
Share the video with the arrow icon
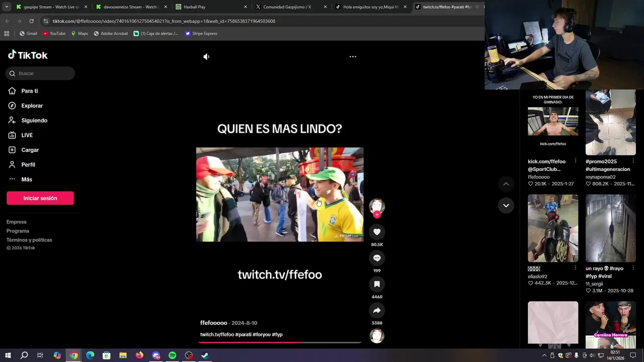(377, 310)
